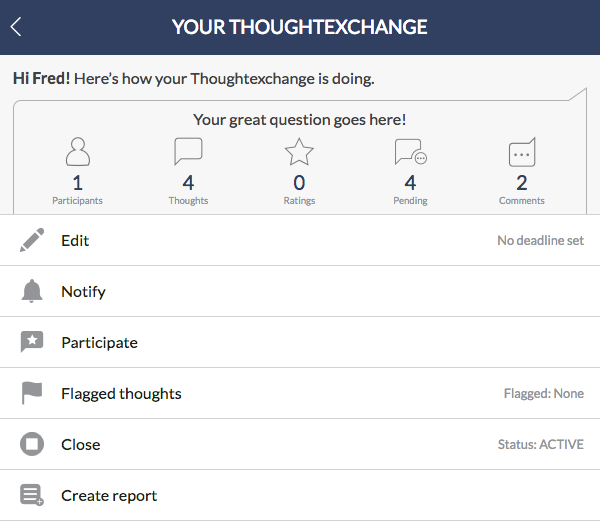Click the Pending thoughts bubble icon
The image size is (600, 531).
[411, 152]
